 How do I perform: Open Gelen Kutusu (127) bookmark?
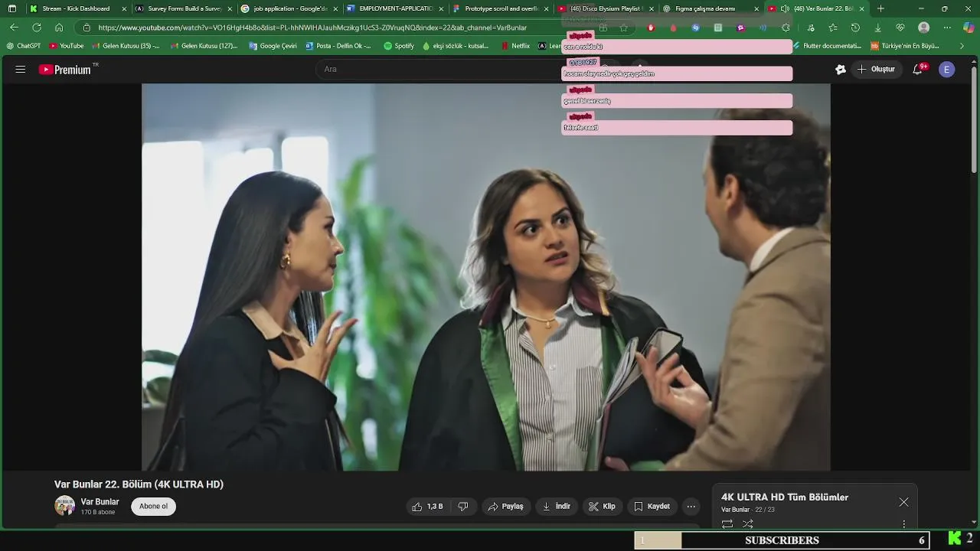pos(204,46)
